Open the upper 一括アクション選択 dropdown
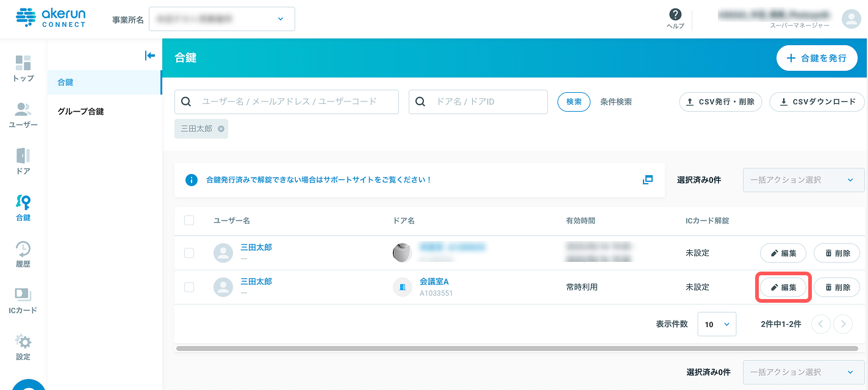 (803, 180)
